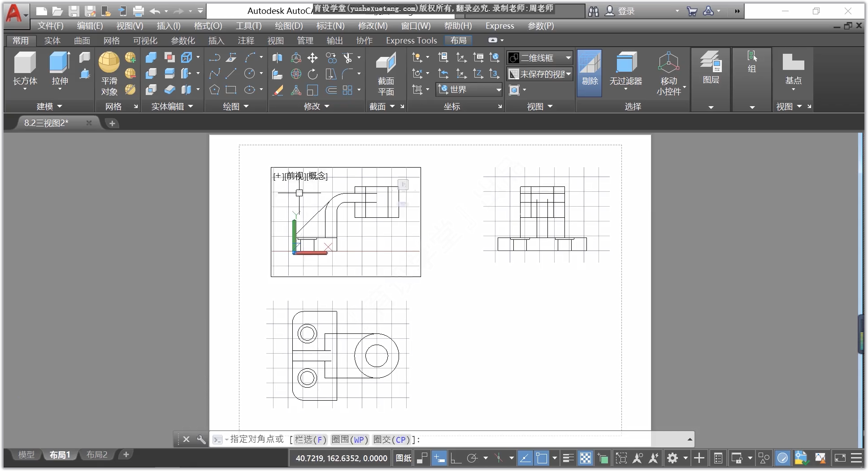The width and height of the screenshot is (868, 471).
Task: Click the Move tool in the Modify panel
Action: pos(312,57)
